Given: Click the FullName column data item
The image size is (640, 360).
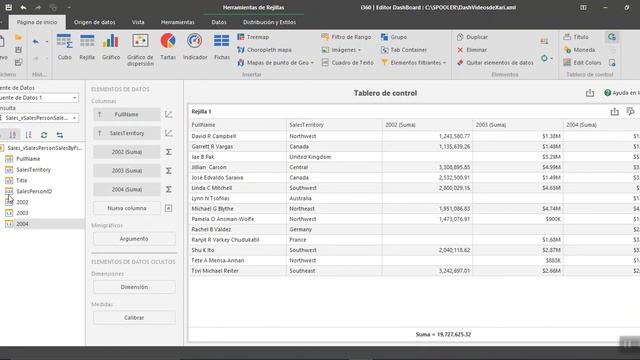Looking at the screenshot, I should coord(127,114).
